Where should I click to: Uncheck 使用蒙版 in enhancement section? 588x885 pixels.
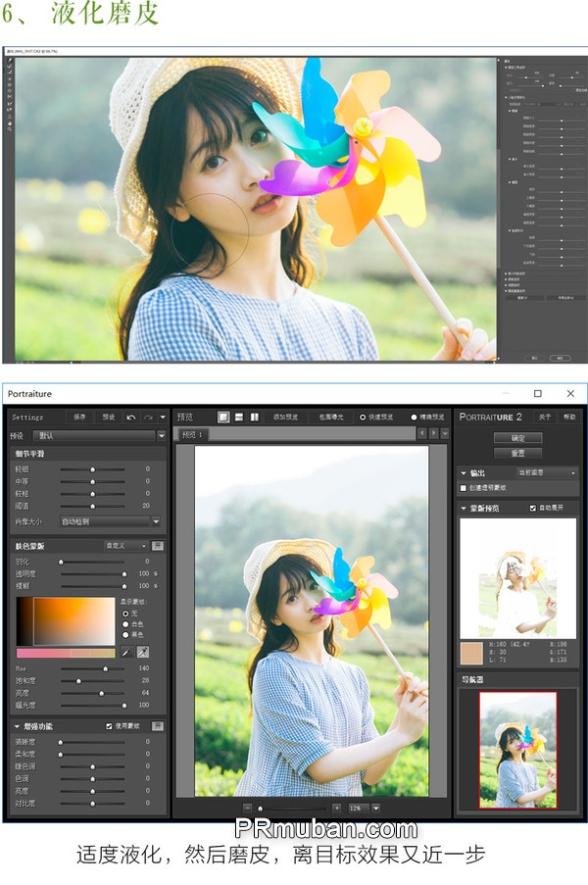point(109,726)
